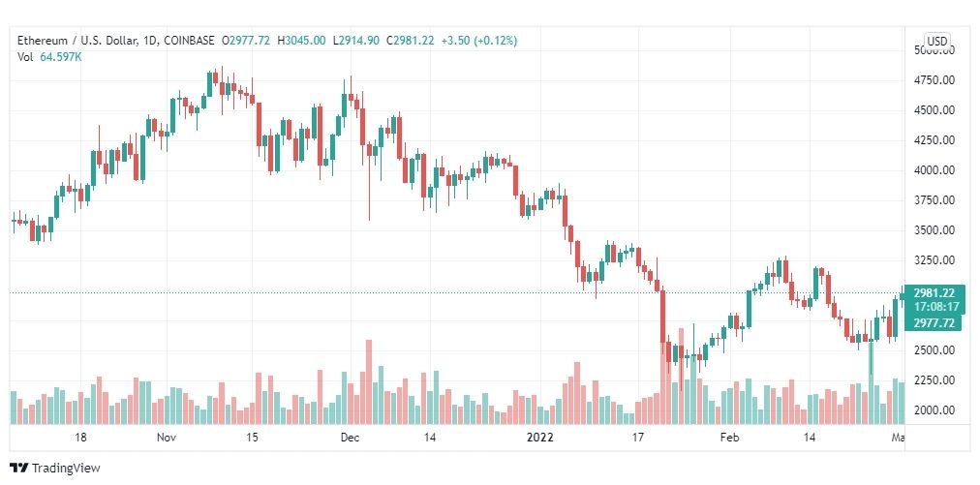Click the Vol 64.597K indicator label

(49, 57)
